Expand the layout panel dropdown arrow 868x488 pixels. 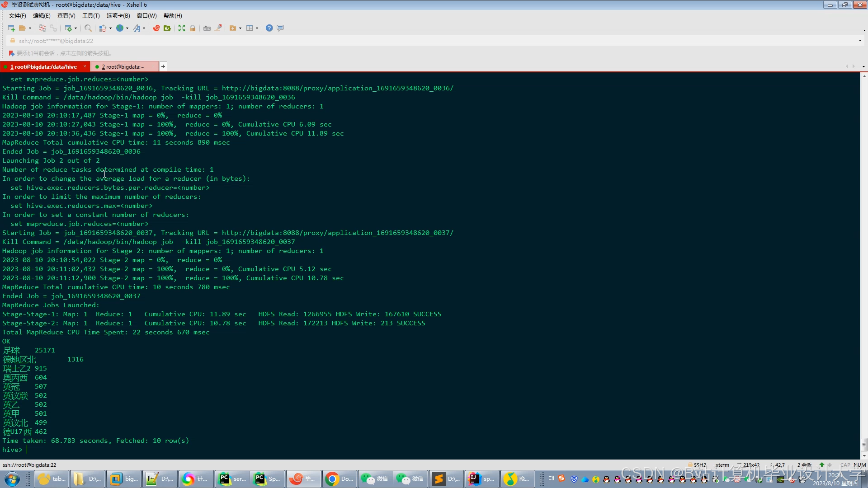pos(257,28)
